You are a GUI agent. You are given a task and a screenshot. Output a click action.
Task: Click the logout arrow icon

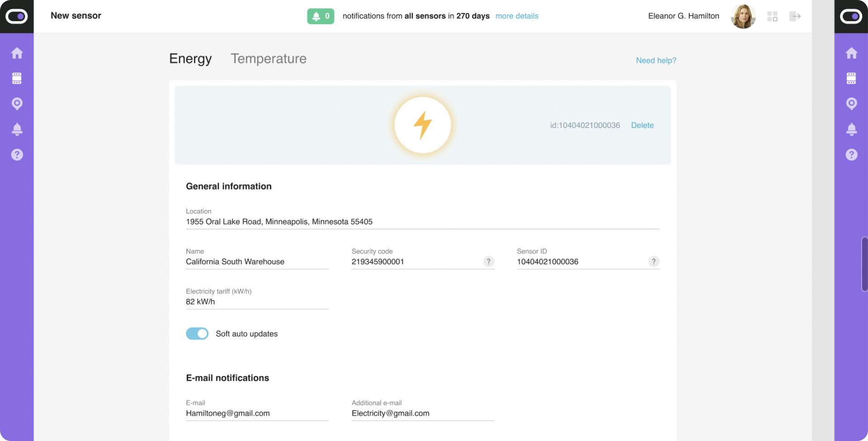pyautogui.click(x=795, y=16)
